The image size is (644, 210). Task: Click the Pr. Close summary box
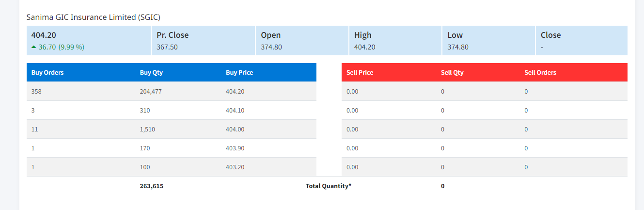[204, 41]
